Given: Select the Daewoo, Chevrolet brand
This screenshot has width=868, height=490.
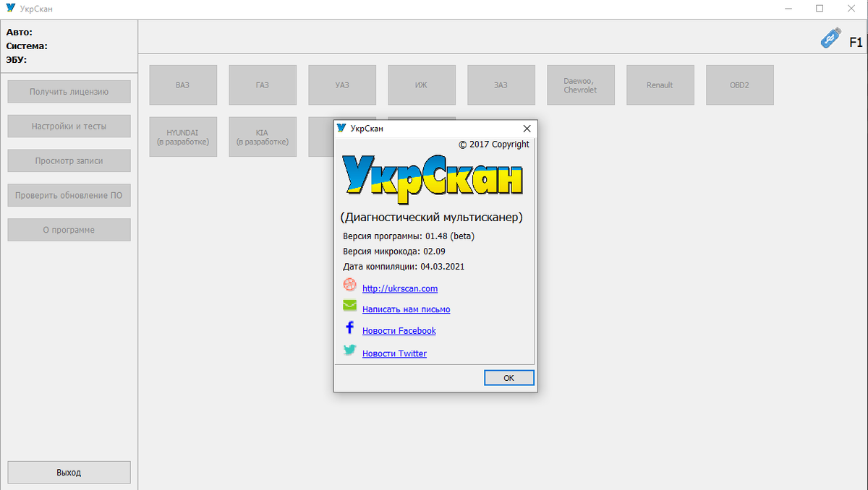Looking at the screenshot, I should (x=581, y=85).
